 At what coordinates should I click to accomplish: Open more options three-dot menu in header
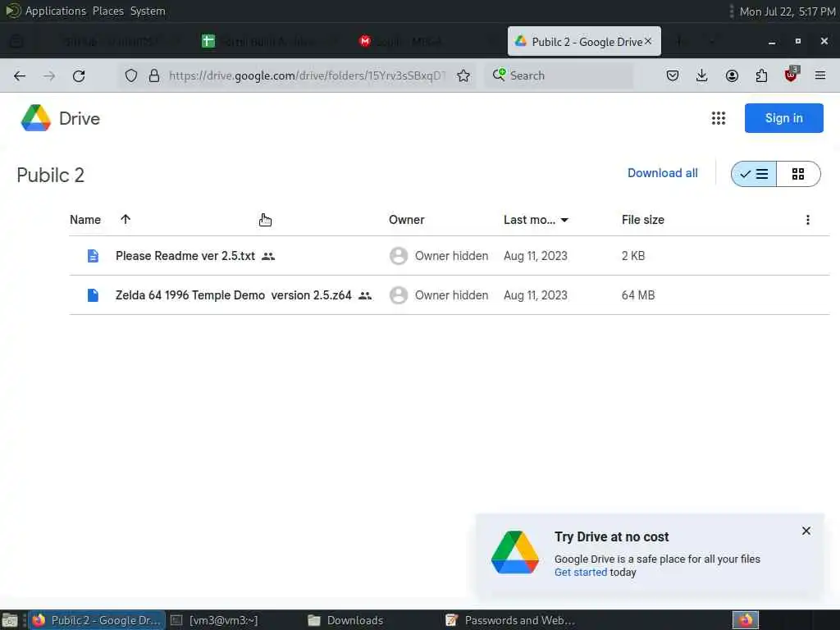click(808, 220)
